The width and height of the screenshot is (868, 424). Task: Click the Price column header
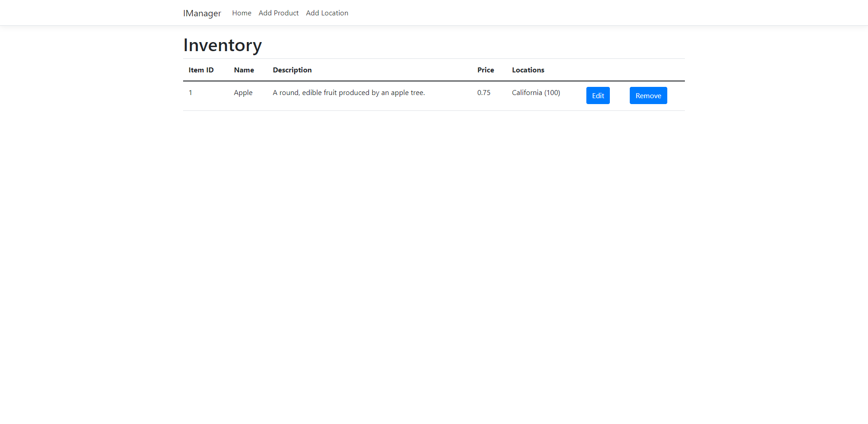click(486, 70)
